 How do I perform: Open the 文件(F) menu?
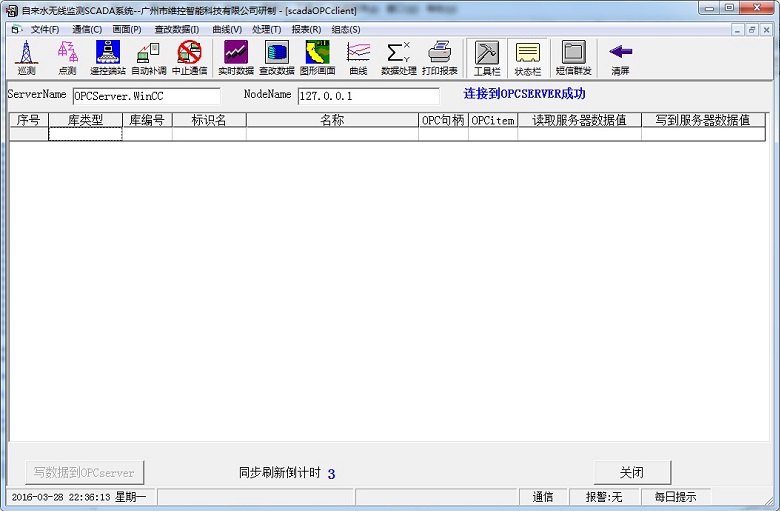click(45, 29)
